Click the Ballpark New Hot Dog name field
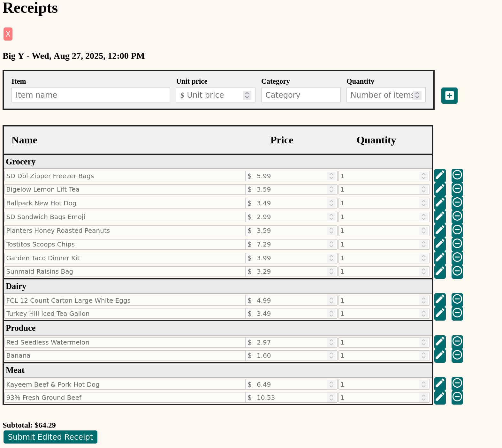 [125, 203]
